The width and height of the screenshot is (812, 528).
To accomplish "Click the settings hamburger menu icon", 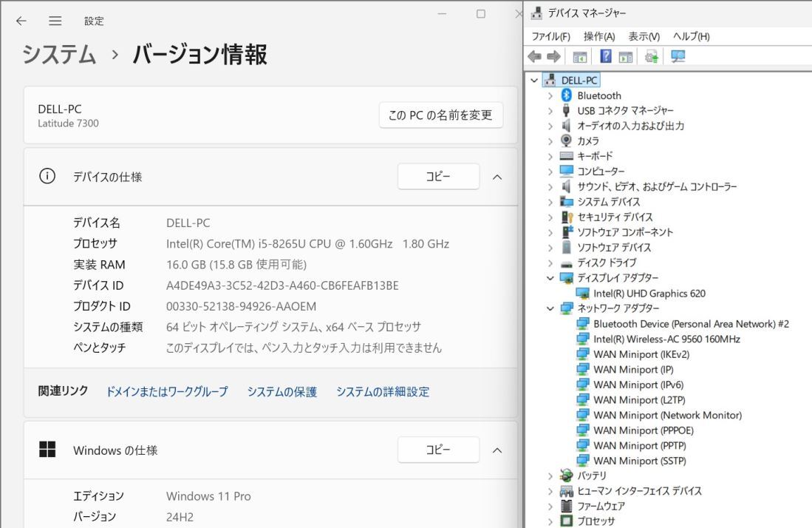I will pos(55,21).
